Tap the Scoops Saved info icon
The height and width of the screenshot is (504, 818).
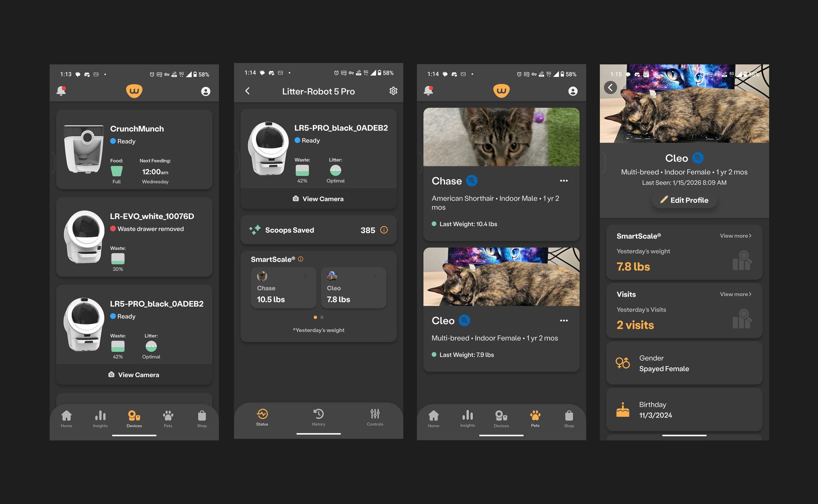[x=384, y=230]
